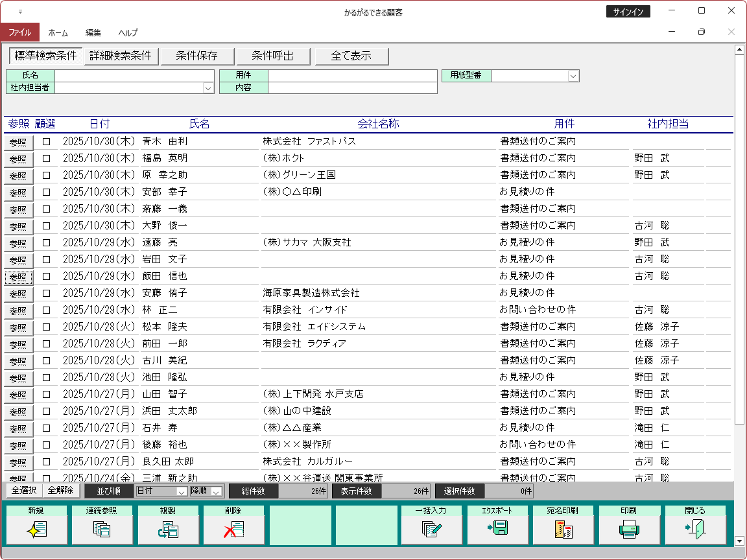Click the 複製 duplicate icon

[x=169, y=530]
